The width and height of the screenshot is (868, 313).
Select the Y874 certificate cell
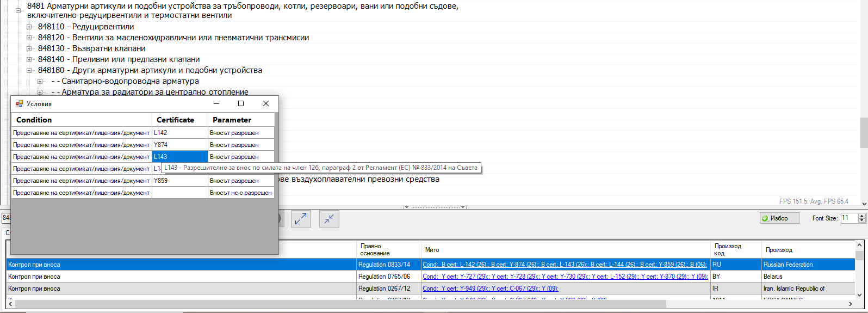click(179, 145)
